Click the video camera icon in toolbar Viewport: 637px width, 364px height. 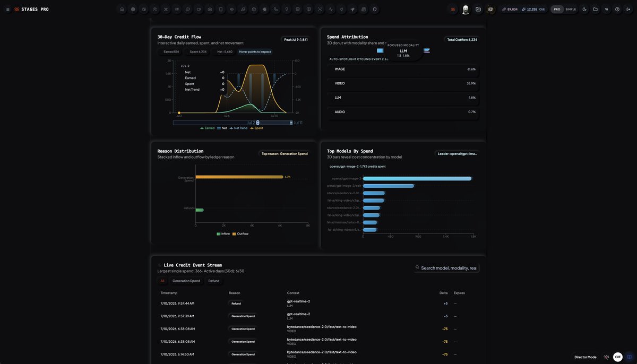[199, 9]
